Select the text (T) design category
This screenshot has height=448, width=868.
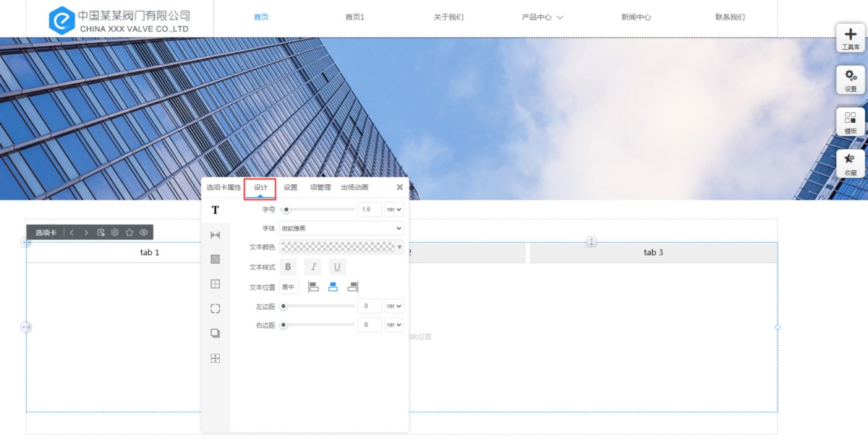point(215,210)
